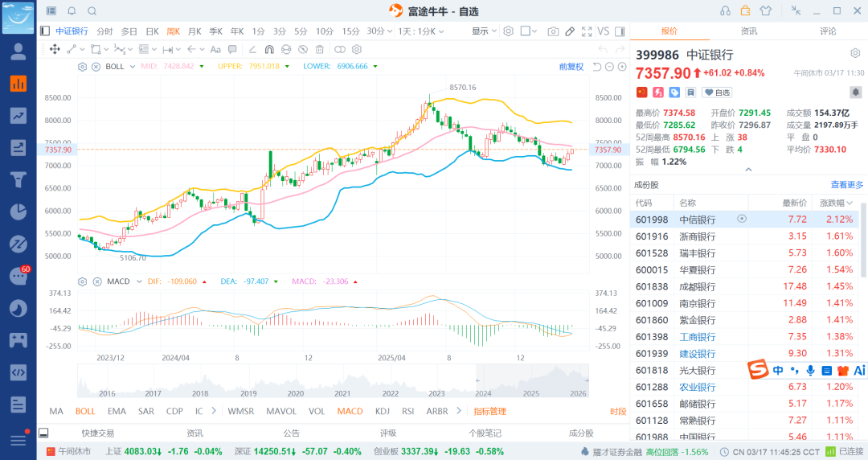This screenshot has height=460, width=868.
Task: Switch to the 资讯 tab in right panel
Action: pos(748,31)
